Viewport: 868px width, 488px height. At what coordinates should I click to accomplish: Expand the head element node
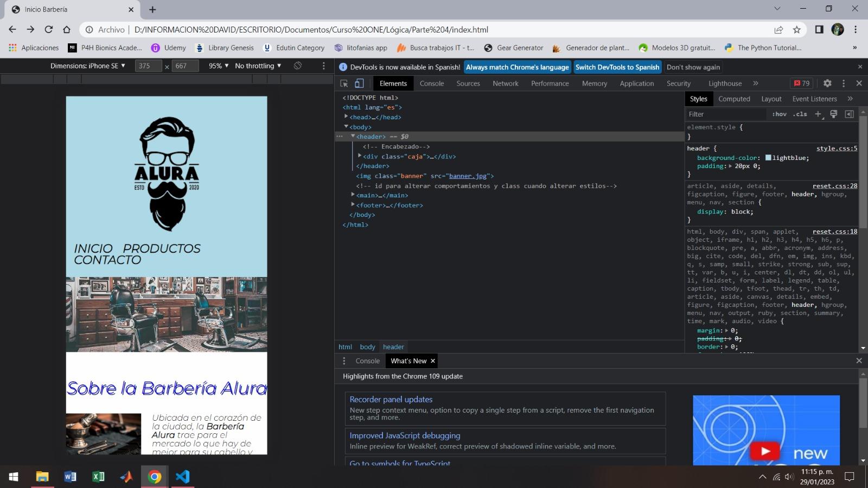[x=346, y=117]
